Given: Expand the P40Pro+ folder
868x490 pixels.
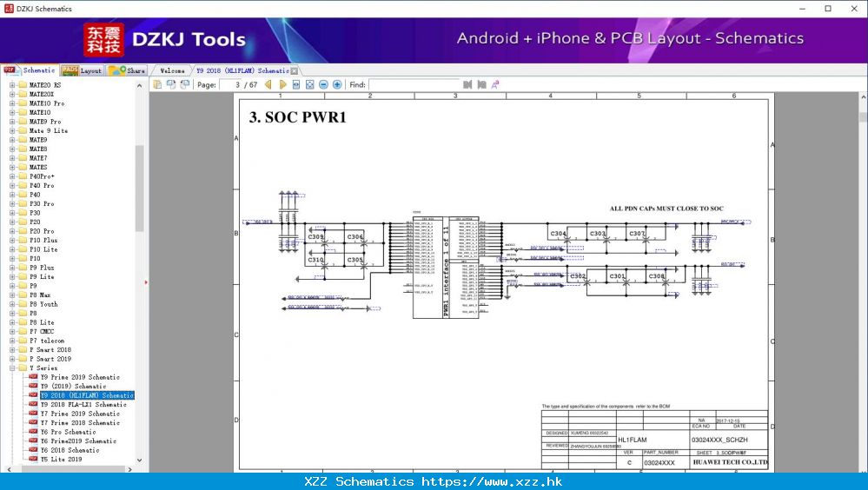Looking at the screenshot, I should [x=12, y=176].
